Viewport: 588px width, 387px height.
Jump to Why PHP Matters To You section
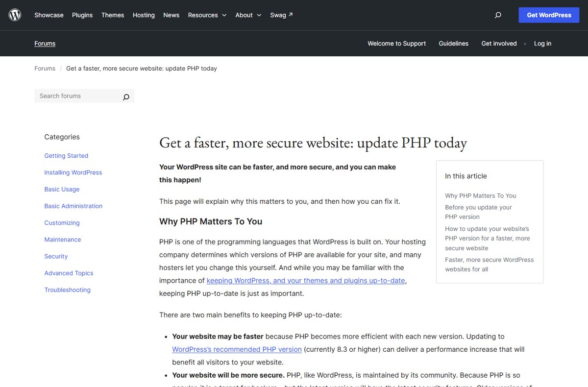pos(481,195)
